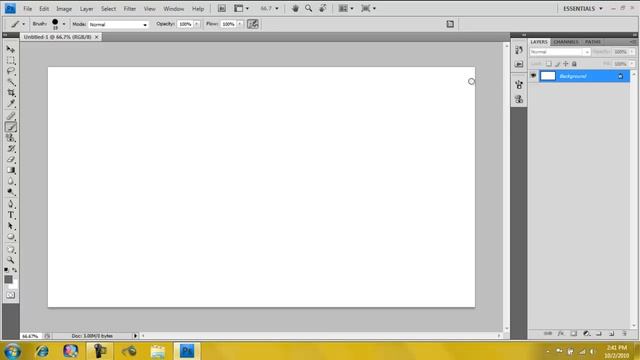The image size is (640, 360).
Task: Select the Lasso tool
Action: (x=11, y=71)
